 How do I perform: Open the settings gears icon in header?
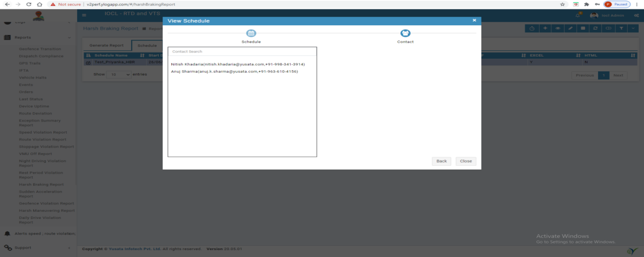636,16
